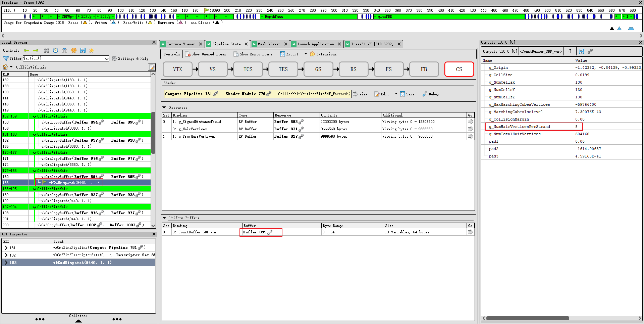
Task: Select vkCmdCopyBuffer event 153
Action: [x=76, y=122]
